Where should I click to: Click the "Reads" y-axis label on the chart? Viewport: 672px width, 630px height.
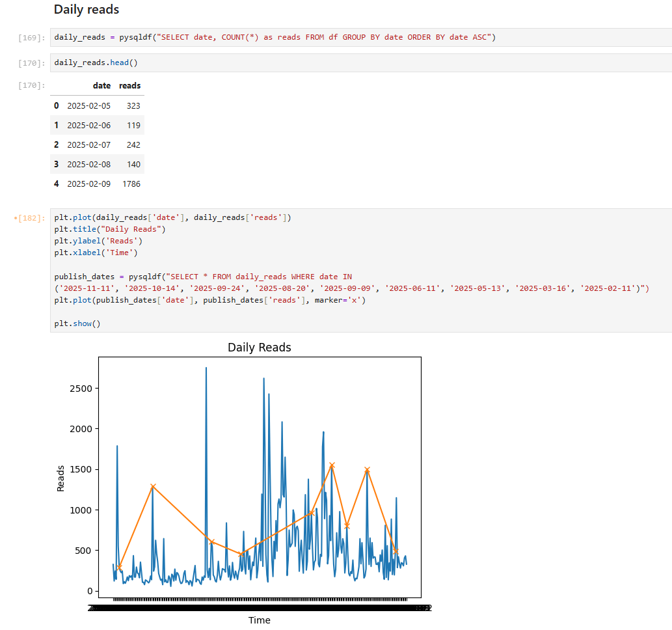point(61,478)
